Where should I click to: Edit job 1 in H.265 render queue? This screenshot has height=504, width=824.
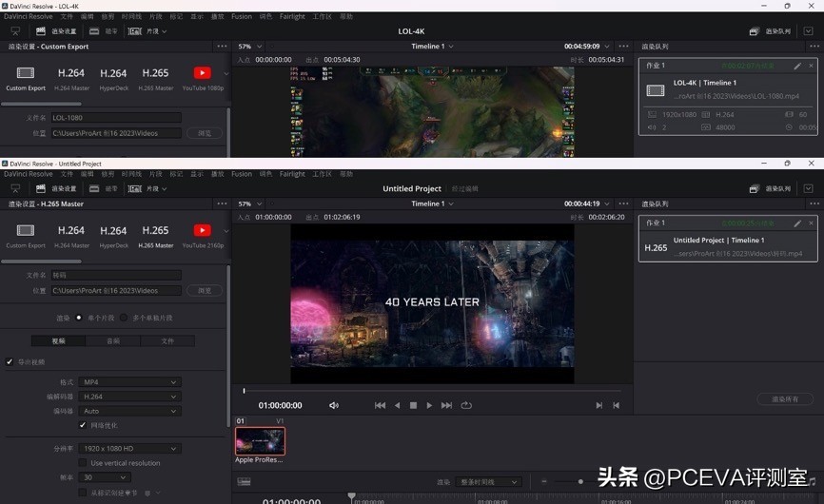[x=797, y=223]
